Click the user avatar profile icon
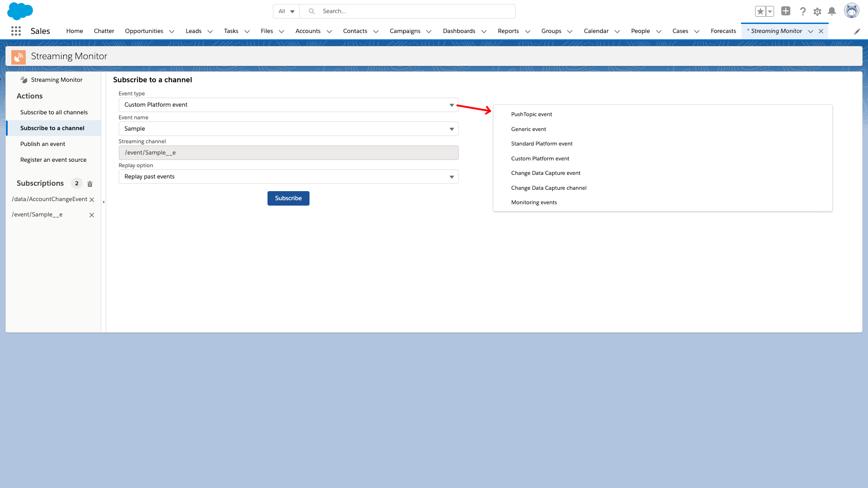 (851, 11)
